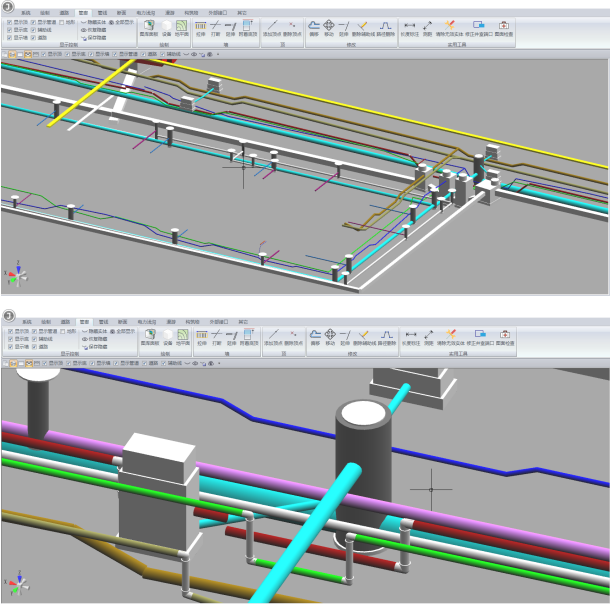This screenshot has width=611, height=604.
Task: Select 长度标注 dimension tool in top window
Action: coord(410,28)
